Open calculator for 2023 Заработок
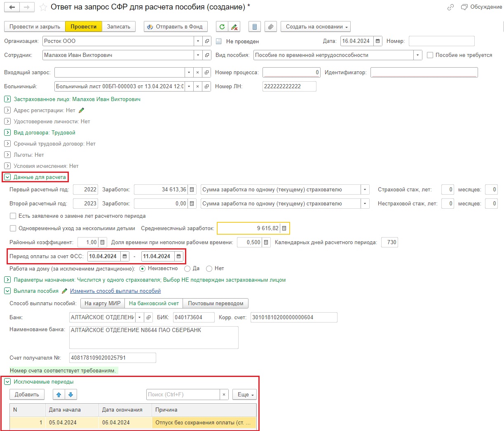 coord(192,204)
